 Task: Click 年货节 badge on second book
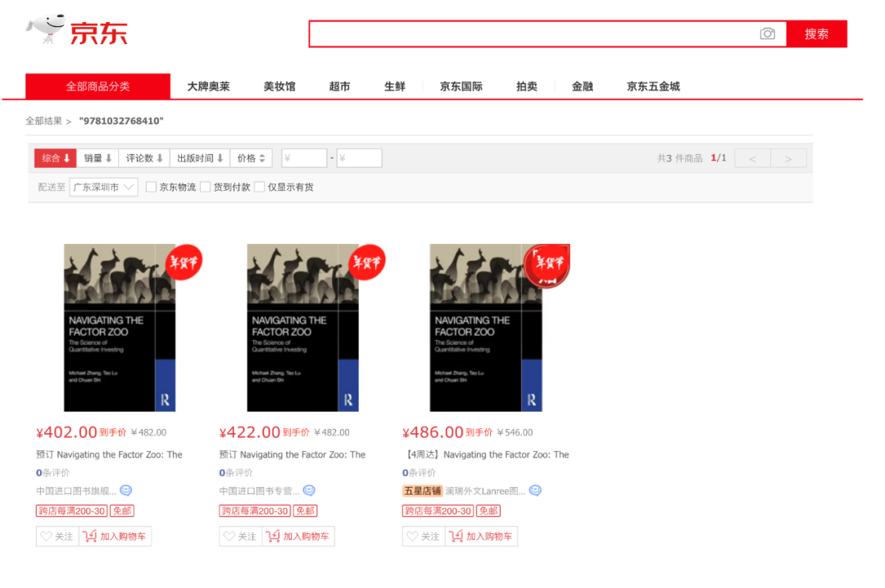(367, 262)
